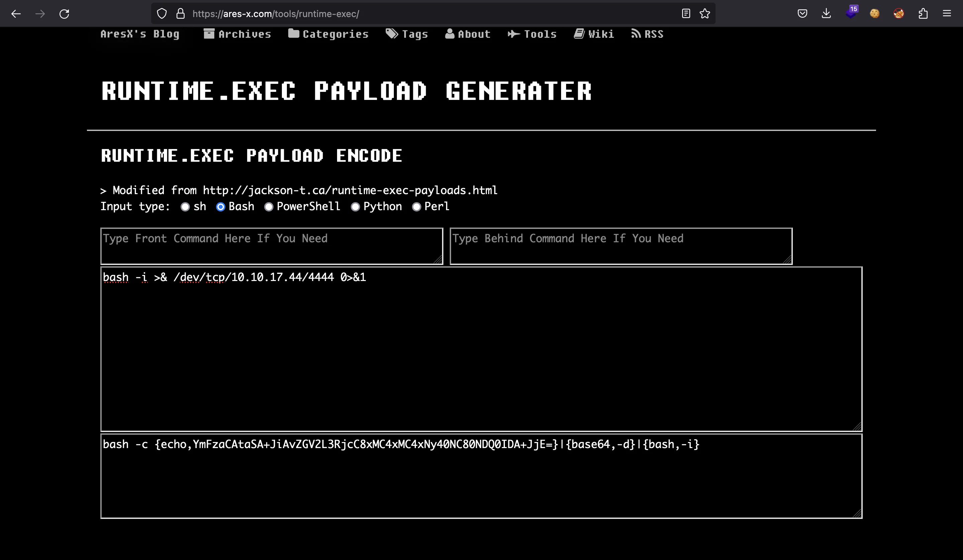View site security padlock info
Viewport: 963px width, 560px height.
click(180, 14)
